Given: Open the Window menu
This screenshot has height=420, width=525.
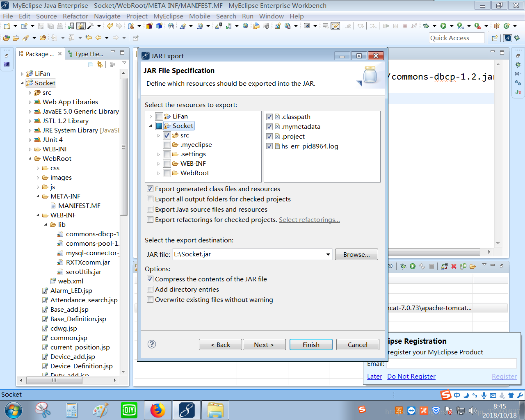Looking at the screenshot, I should 272,16.
